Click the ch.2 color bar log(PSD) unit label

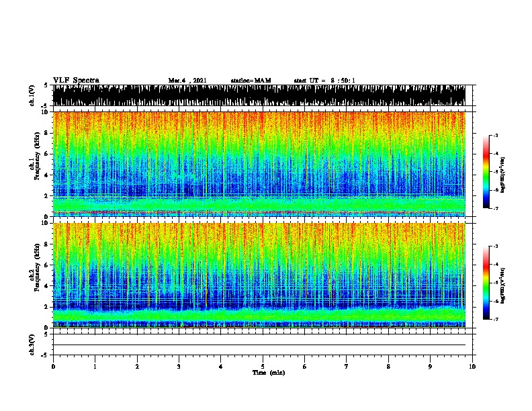(x=502, y=285)
